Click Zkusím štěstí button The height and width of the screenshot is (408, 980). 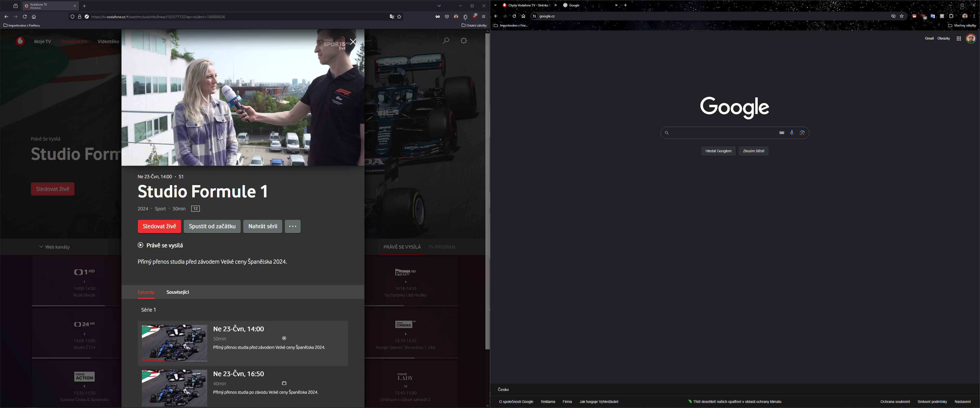click(754, 151)
